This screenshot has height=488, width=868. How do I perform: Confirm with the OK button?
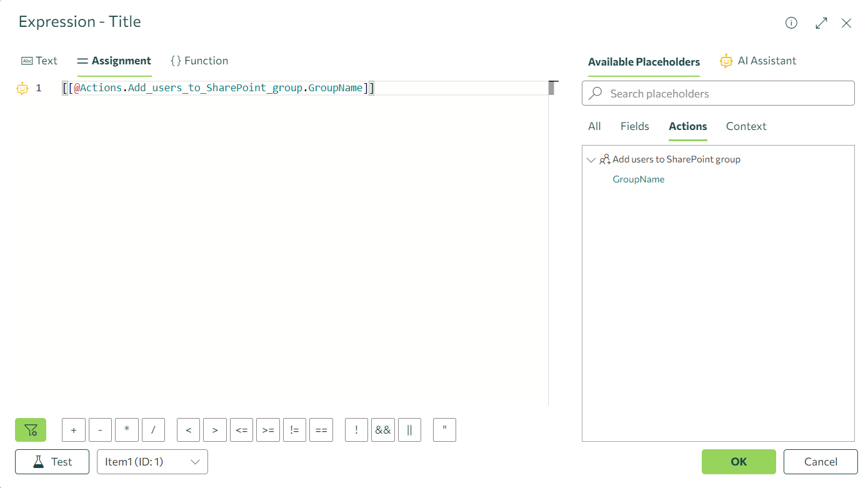(x=739, y=462)
